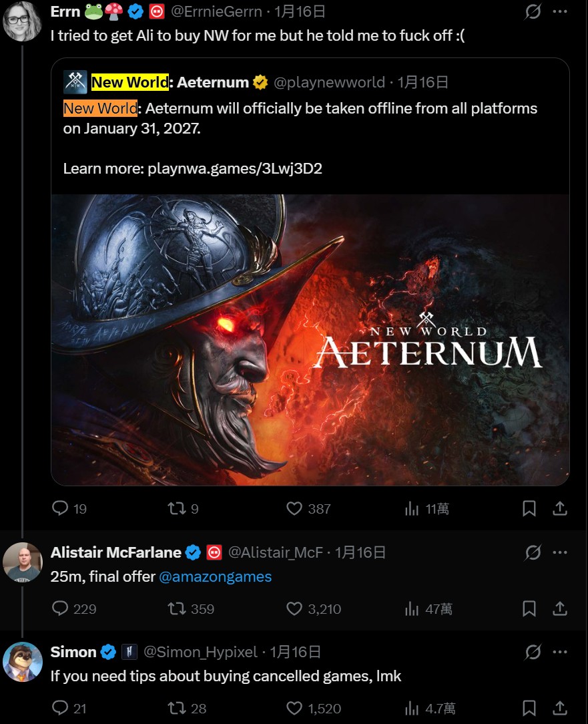The image size is (588, 724).
Task: Open the playnwa.games link
Action: coord(234,169)
